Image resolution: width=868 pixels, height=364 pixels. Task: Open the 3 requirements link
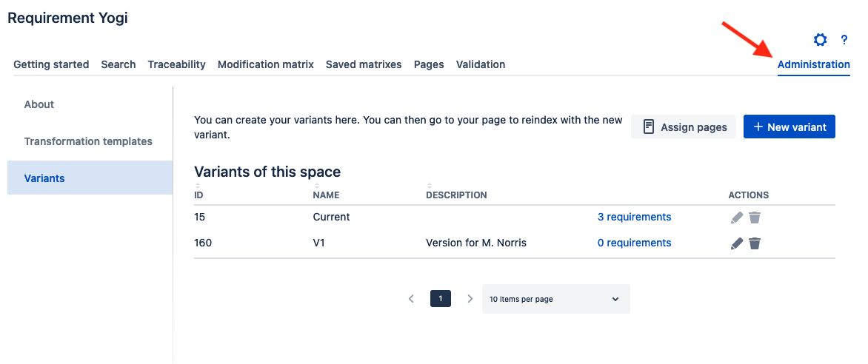tap(634, 218)
